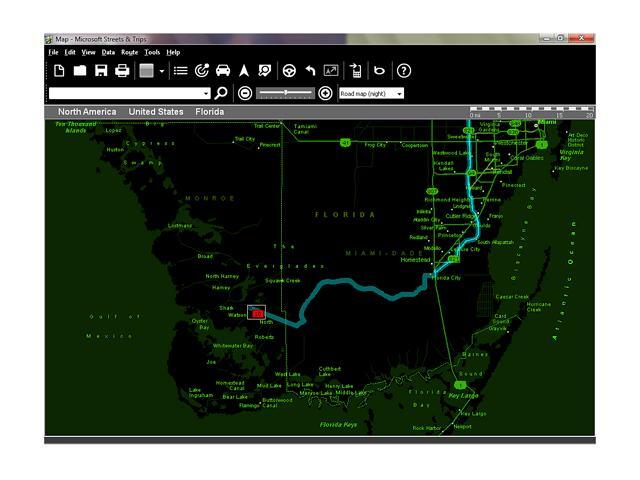Toggle the directions list pane icon
The height and width of the screenshot is (480, 640).
(181, 71)
